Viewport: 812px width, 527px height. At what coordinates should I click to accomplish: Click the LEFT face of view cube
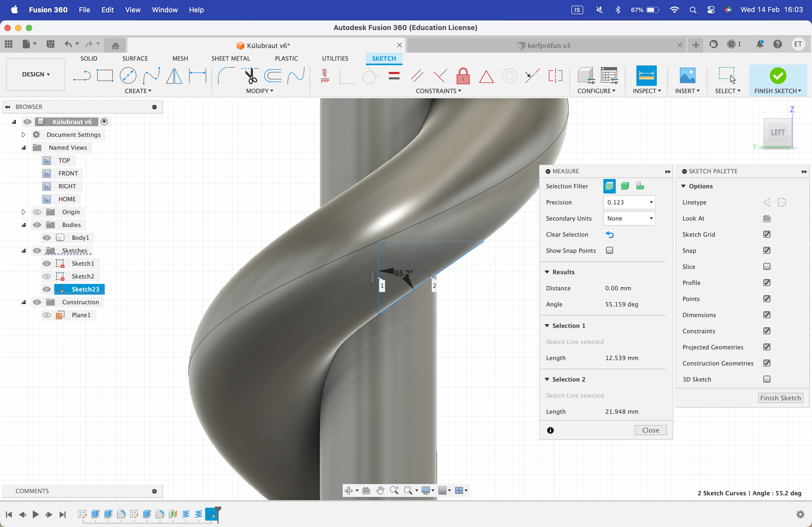pos(778,132)
